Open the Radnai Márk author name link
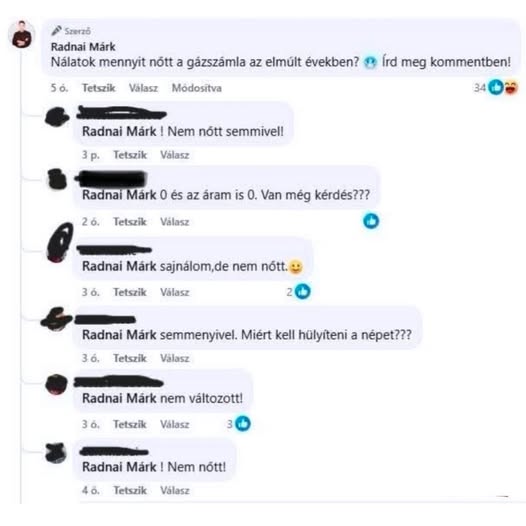This screenshot has width=526, height=526. [83, 47]
